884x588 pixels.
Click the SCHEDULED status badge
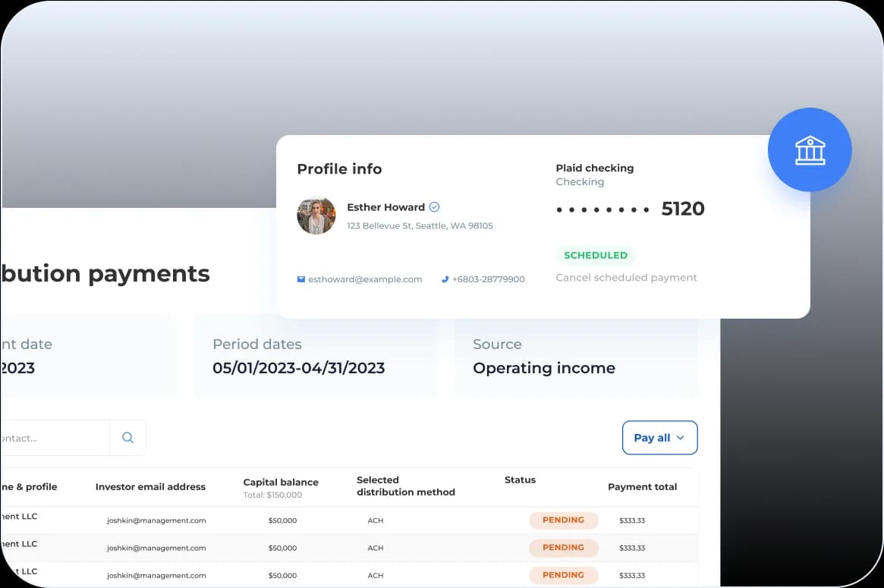(595, 256)
